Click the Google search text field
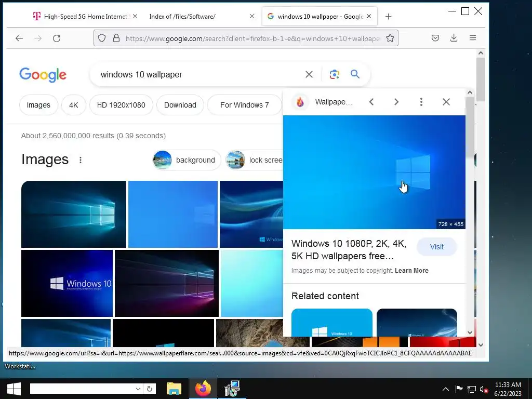 tap(200, 74)
